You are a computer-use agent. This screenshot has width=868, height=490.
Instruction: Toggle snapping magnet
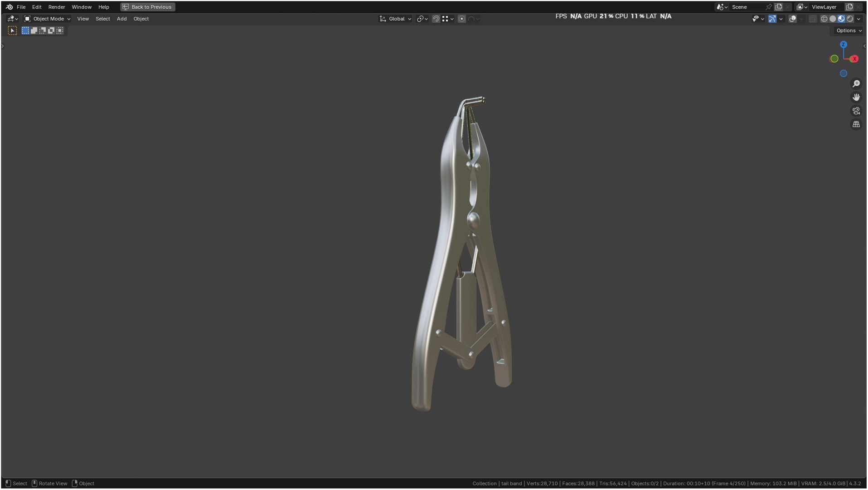(436, 19)
